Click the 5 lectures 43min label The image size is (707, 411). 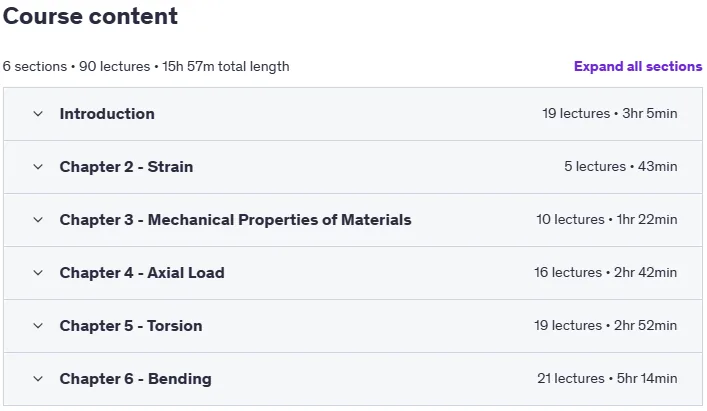620,166
